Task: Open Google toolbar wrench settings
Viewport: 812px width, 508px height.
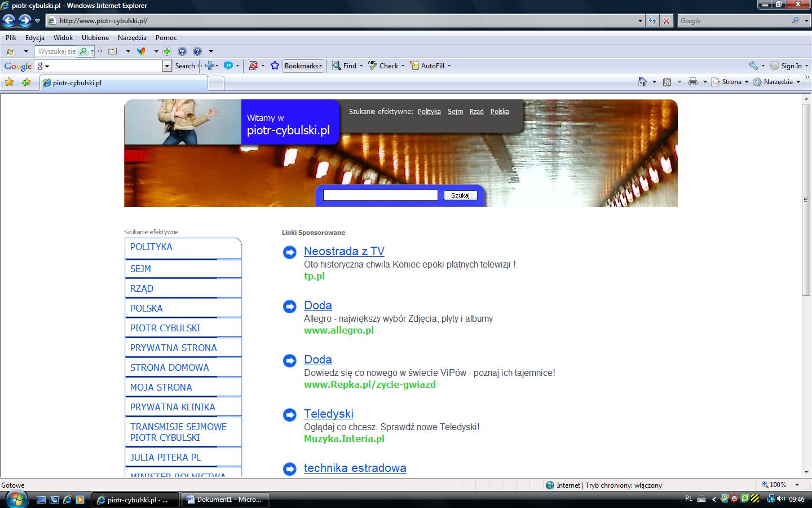Action: [753, 65]
